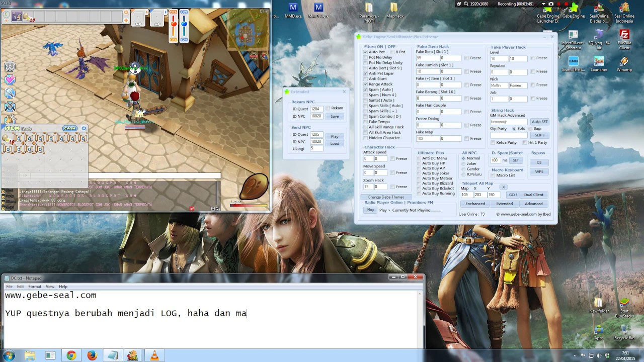Check Freeze for Fake Item Slot 1
644x362 pixels.
click(x=467, y=58)
